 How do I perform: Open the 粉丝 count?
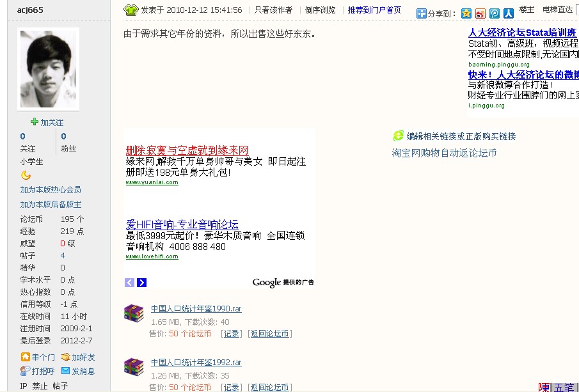63,136
